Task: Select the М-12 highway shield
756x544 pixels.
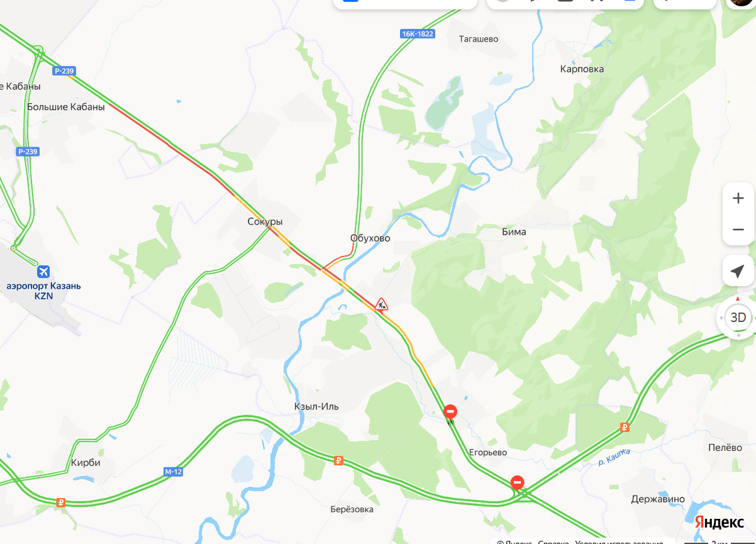Action: (173, 472)
